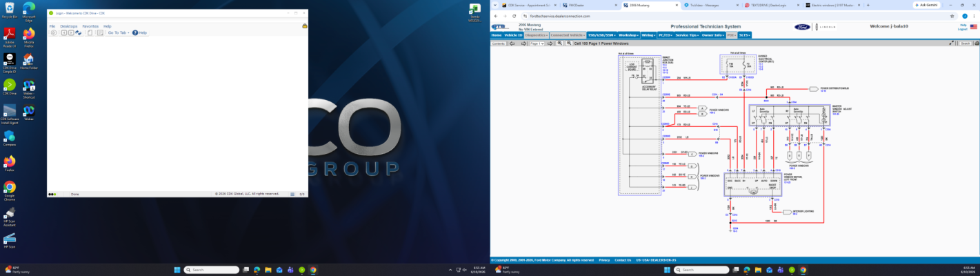Open the HP Scan desktop icon
Viewport: 980px width, 276px height.
click(x=10, y=240)
